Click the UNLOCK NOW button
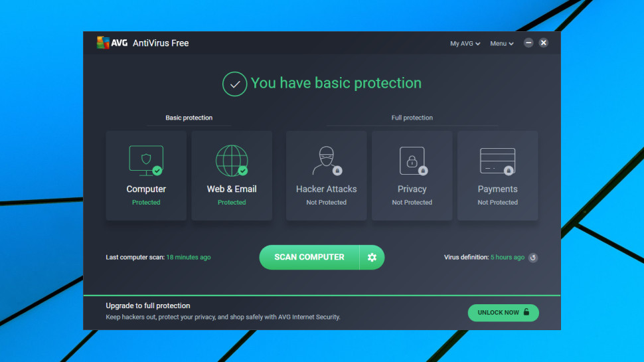Image resolution: width=644 pixels, height=362 pixels. pyautogui.click(x=503, y=313)
